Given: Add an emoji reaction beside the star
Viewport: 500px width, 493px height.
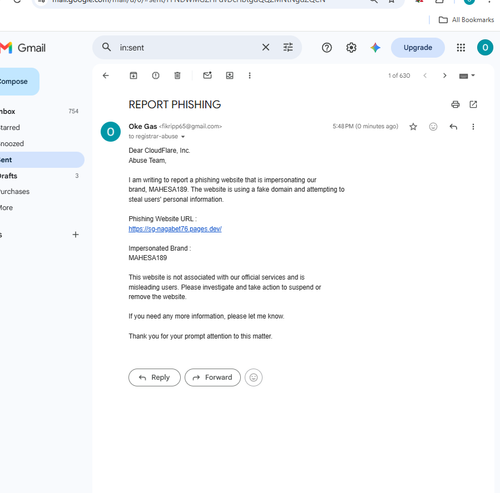Looking at the screenshot, I should [x=433, y=127].
